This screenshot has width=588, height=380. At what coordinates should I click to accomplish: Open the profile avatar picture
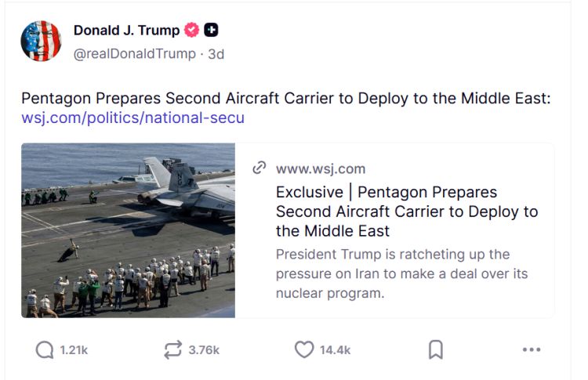41,41
